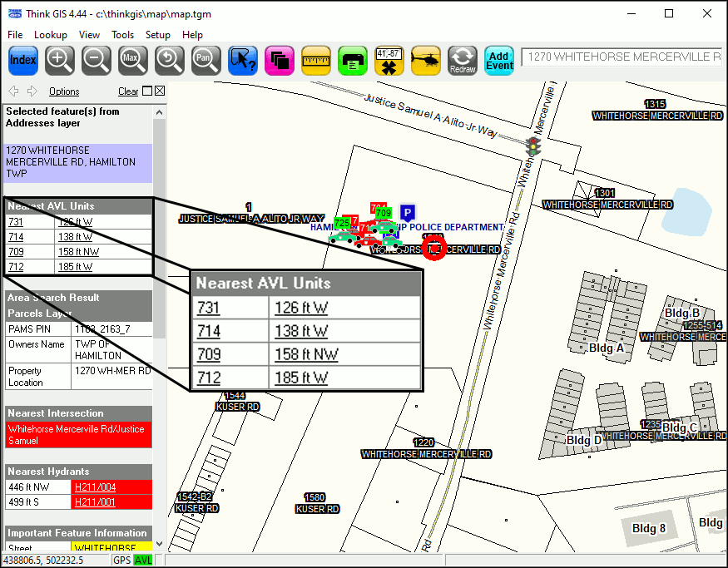
Task: Open the Lookup menu
Action: click(50, 35)
